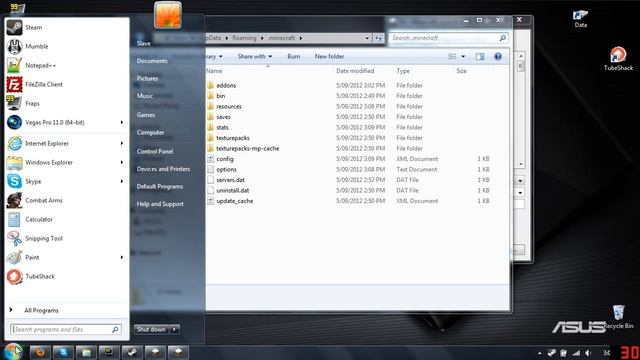This screenshot has width=640, height=360.
Task: Open Documents from the Start menu
Action: tap(152, 61)
